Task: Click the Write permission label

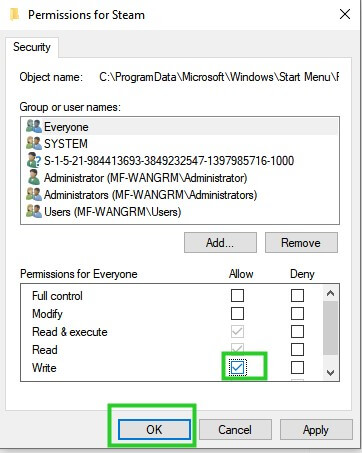Action: click(x=44, y=368)
